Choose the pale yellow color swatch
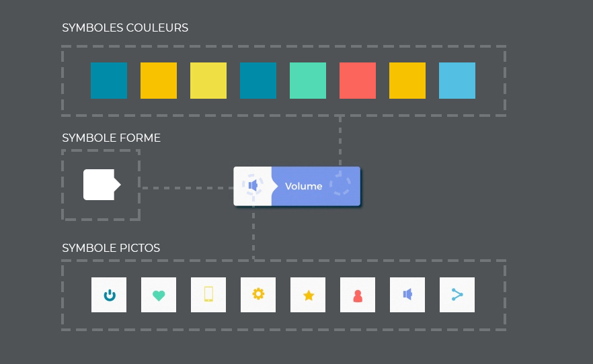 [x=208, y=81]
